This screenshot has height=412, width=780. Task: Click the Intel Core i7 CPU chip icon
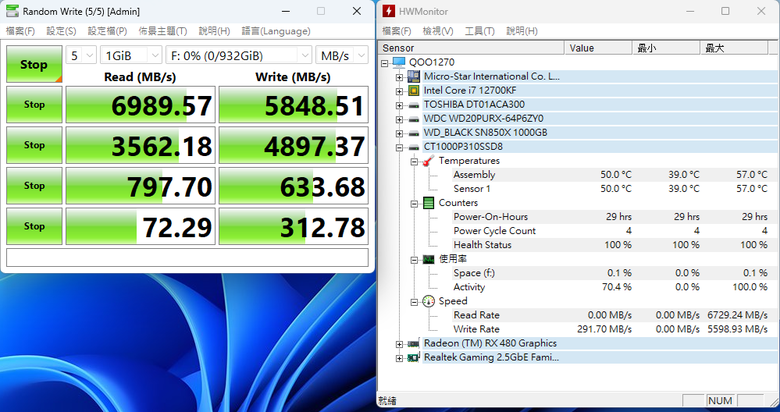point(413,91)
